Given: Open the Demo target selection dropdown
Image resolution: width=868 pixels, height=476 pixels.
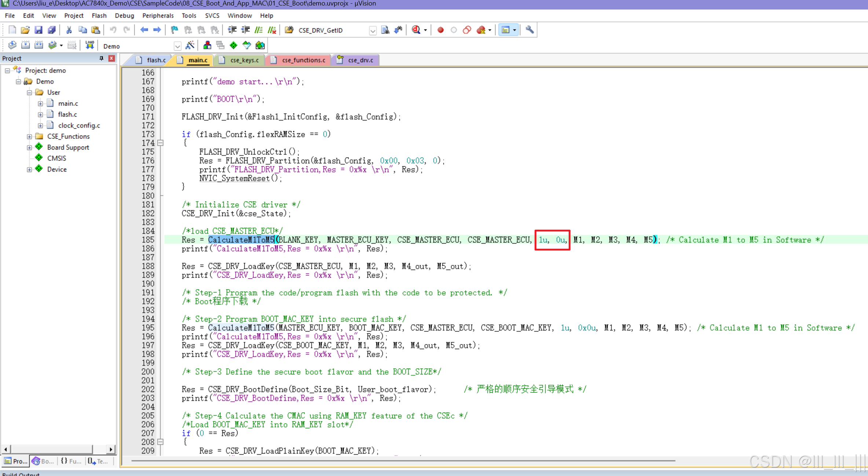Looking at the screenshot, I should (177, 46).
